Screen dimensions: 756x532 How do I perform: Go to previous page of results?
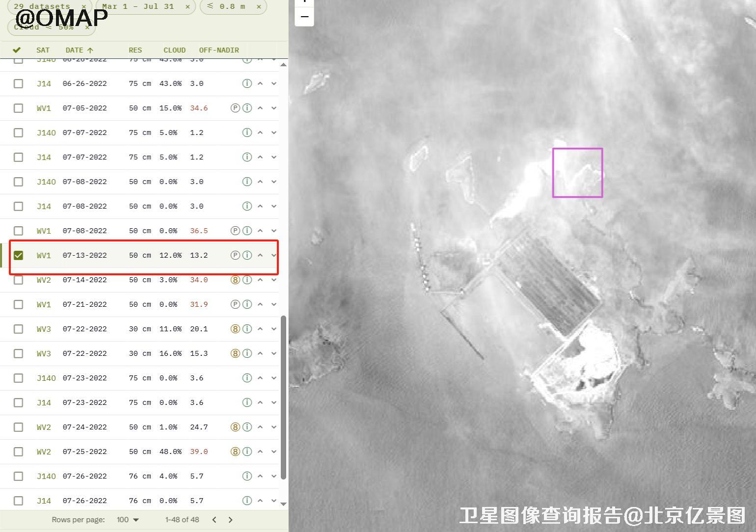pyautogui.click(x=214, y=520)
